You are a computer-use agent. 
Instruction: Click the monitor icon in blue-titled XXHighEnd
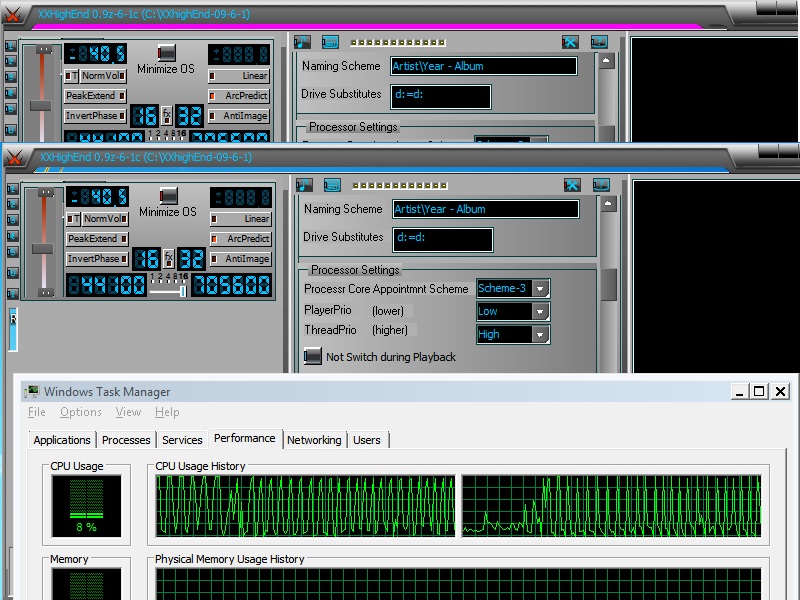(601, 185)
